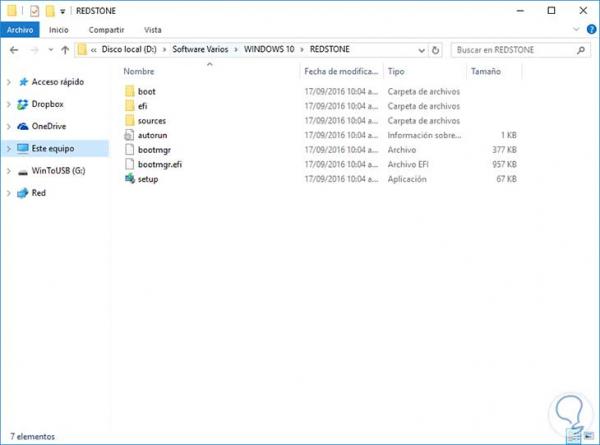Click the bootmgr file icon

tap(130, 150)
